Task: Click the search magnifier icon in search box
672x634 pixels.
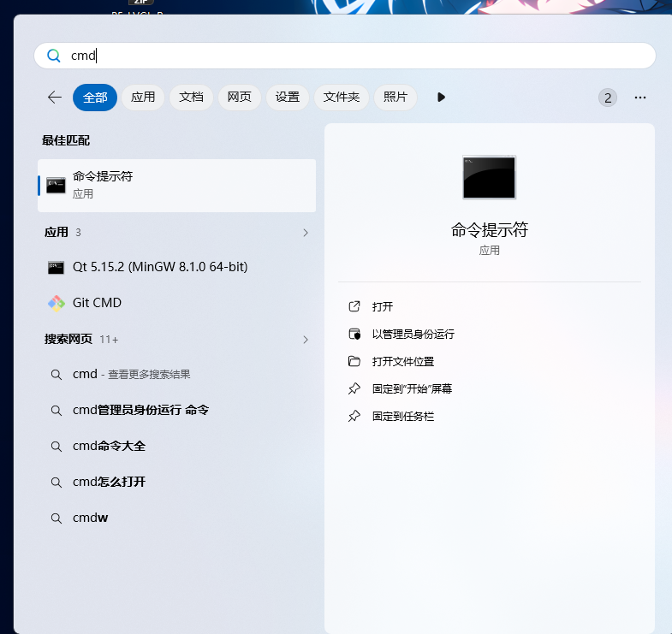Action: [x=54, y=56]
